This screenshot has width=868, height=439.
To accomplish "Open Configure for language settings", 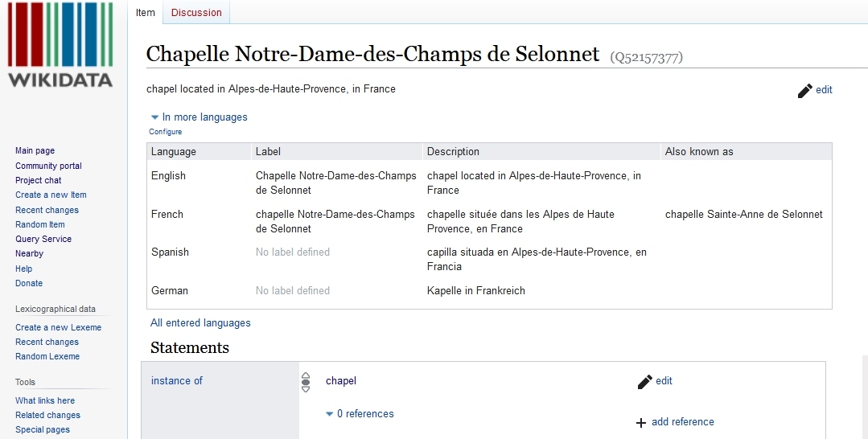I will coord(166,132).
